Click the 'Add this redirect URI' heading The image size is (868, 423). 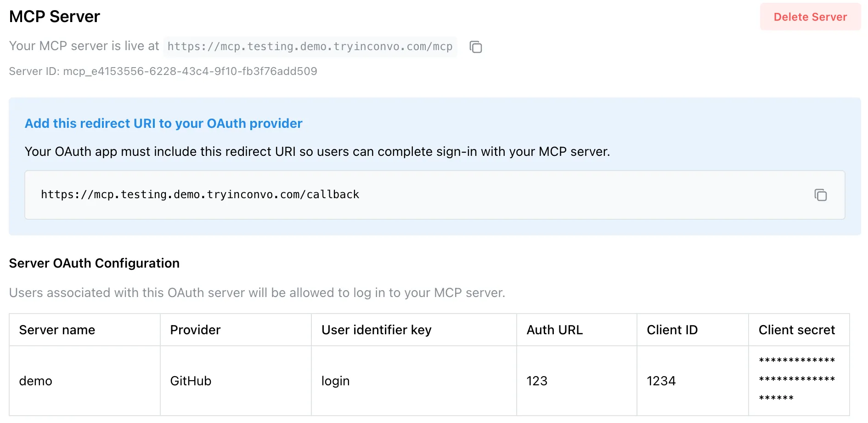tap(163, 123)
